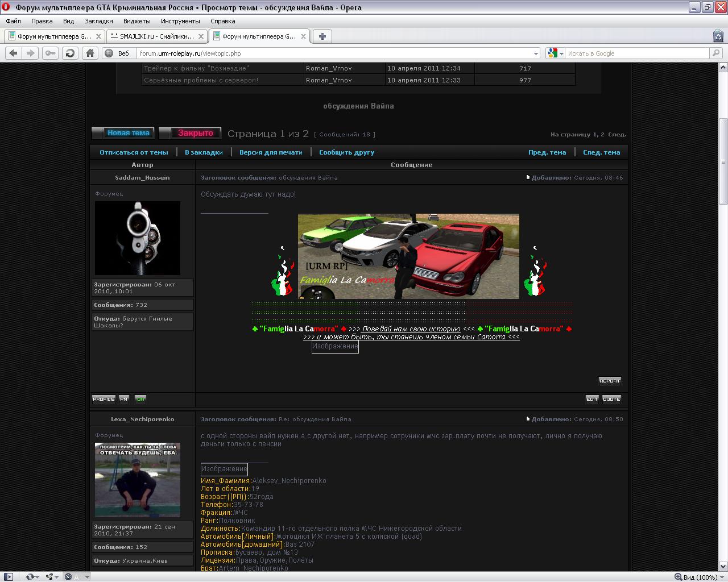
Task: Close the first forum tab
Action: [x=98, y=36]
